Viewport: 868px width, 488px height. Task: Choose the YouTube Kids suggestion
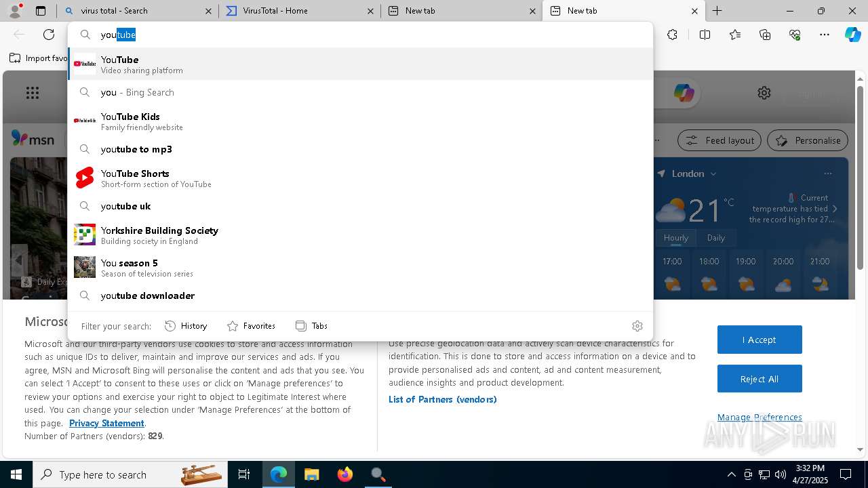point(360,121)
